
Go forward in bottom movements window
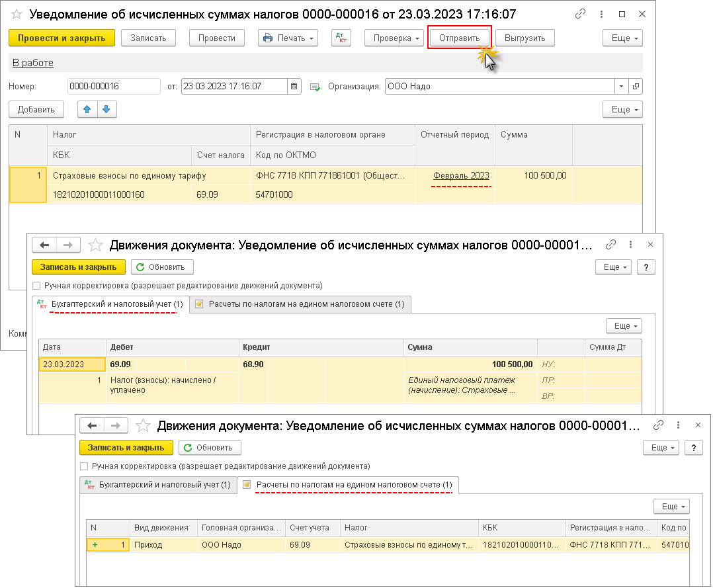click(116, 426)
